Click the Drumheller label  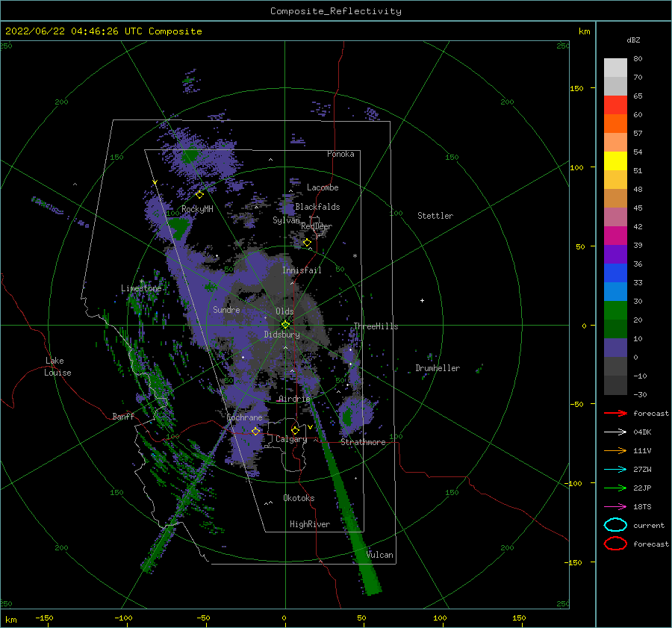point(438,368)
